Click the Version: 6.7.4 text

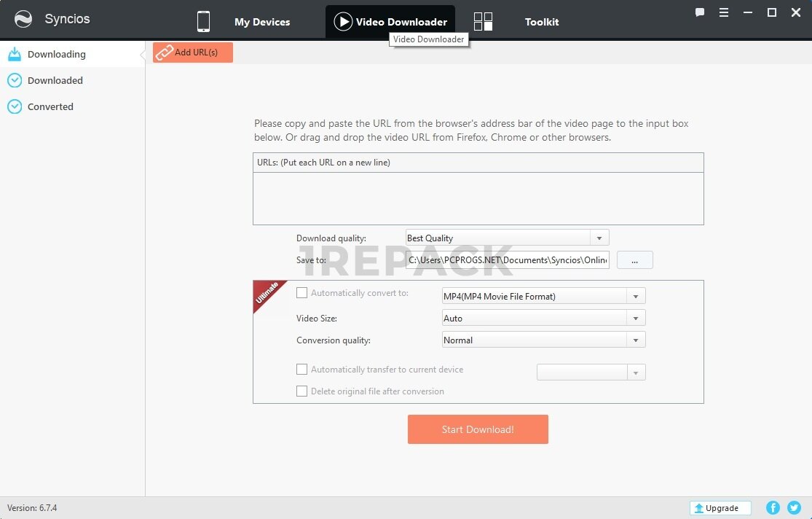(x=32, y=507)
